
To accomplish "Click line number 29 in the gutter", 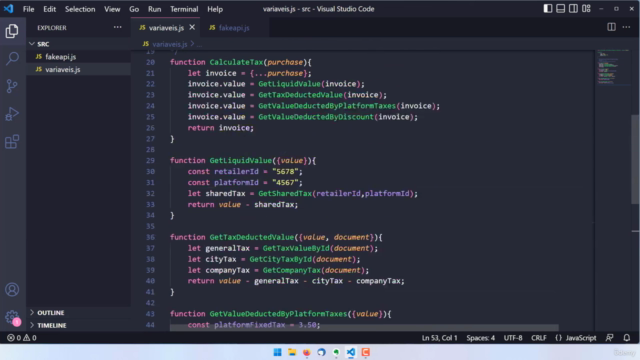I will point(150,161).
